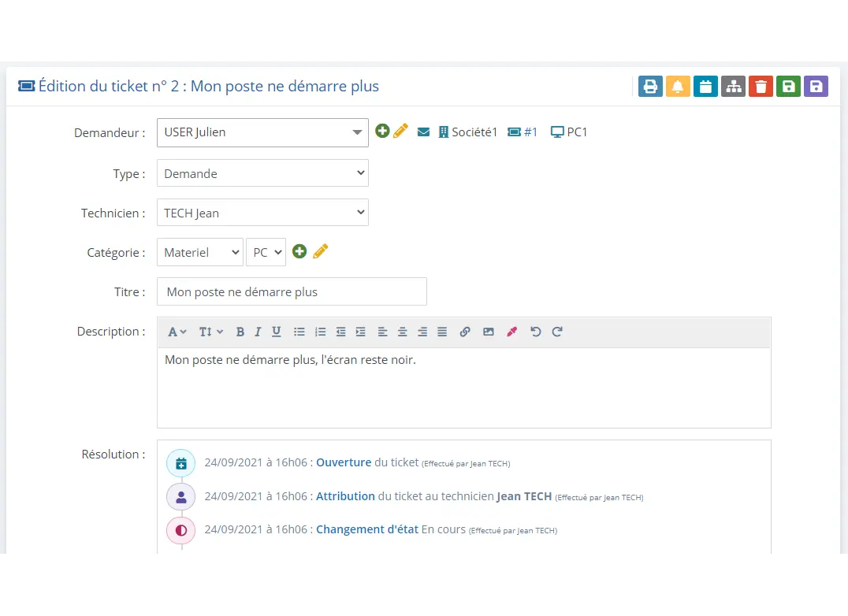Click the hierarchy/sitemap icon
Image resolution: width=848 pixels, height=616 pixels.
click(x=733, y=86)
